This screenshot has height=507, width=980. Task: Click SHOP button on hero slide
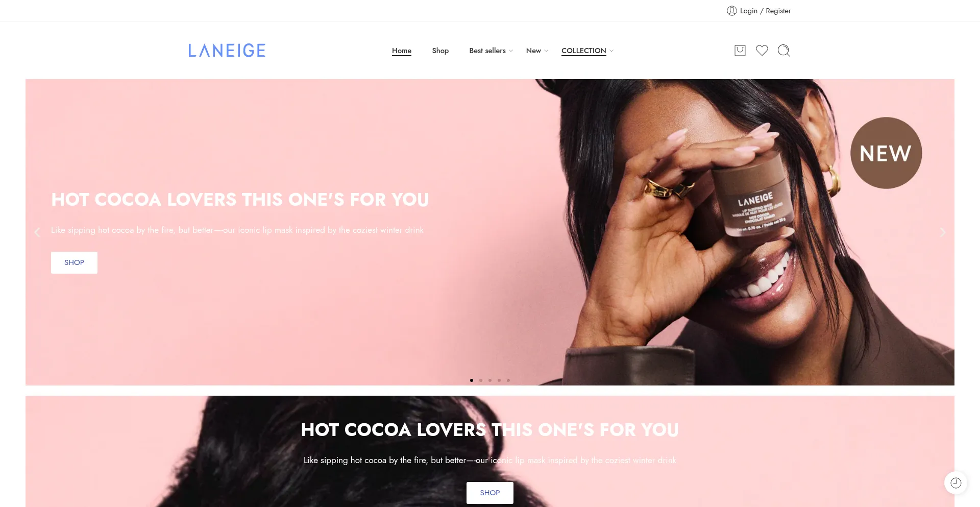point(74,262)
